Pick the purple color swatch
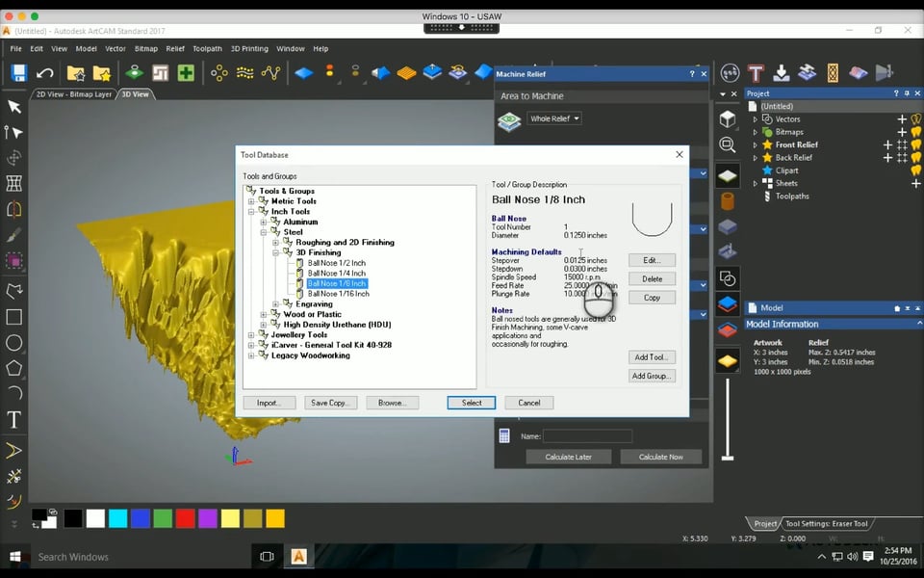Viewport: 924px width, 578px height. pos(208,518)
